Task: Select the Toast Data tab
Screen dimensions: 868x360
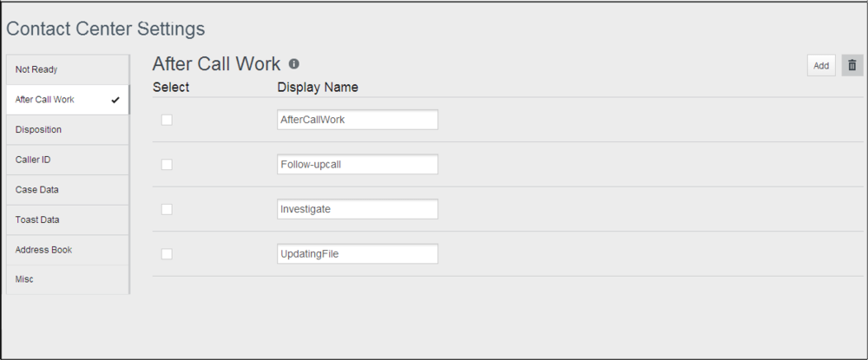Action: [x=68, y=219]
